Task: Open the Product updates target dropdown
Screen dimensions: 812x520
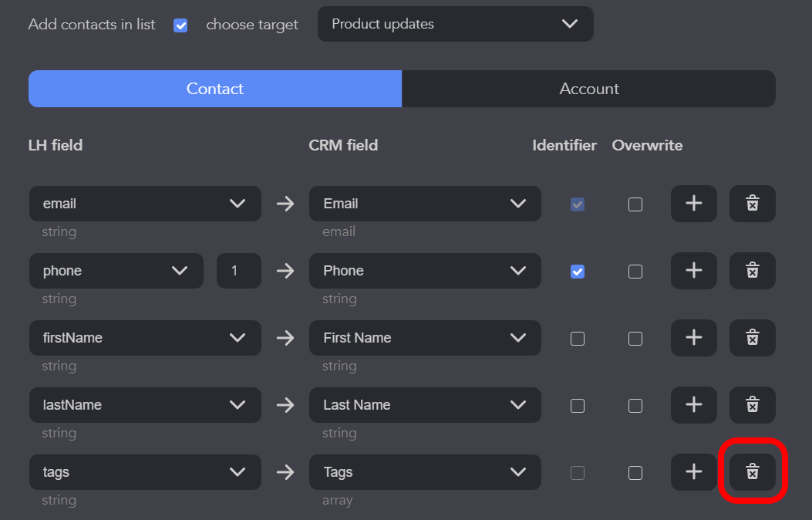Action: pyautogui.click(x=455, y=24)
